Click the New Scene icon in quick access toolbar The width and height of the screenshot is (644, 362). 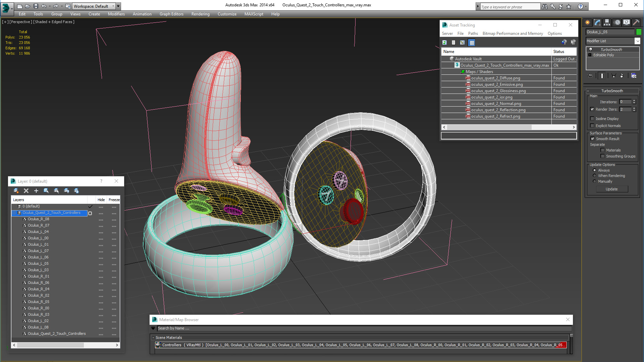pos(19,6)
